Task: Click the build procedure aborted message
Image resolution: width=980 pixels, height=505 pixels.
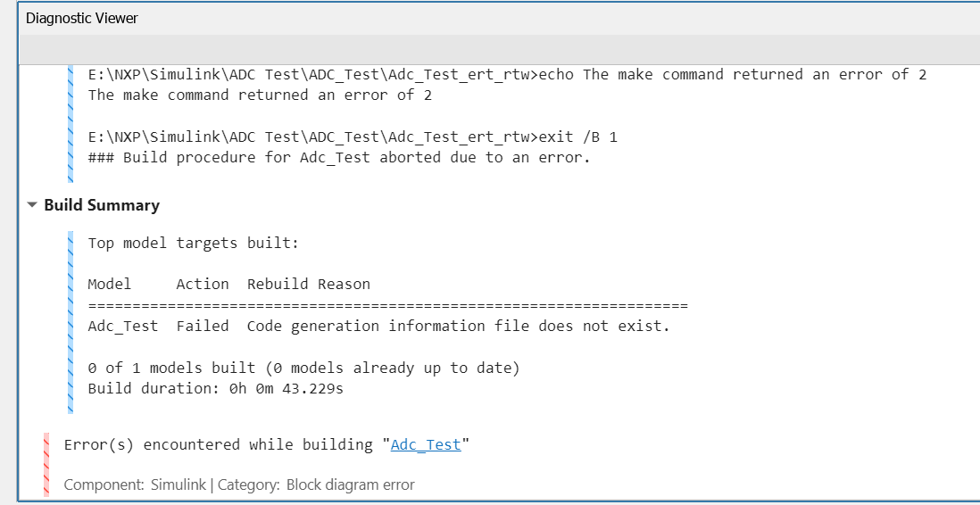Action: tap(339, 158)
